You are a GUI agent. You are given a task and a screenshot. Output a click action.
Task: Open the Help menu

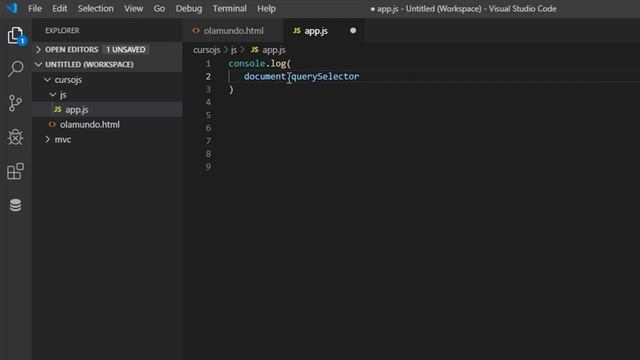(x=266, y=9)
